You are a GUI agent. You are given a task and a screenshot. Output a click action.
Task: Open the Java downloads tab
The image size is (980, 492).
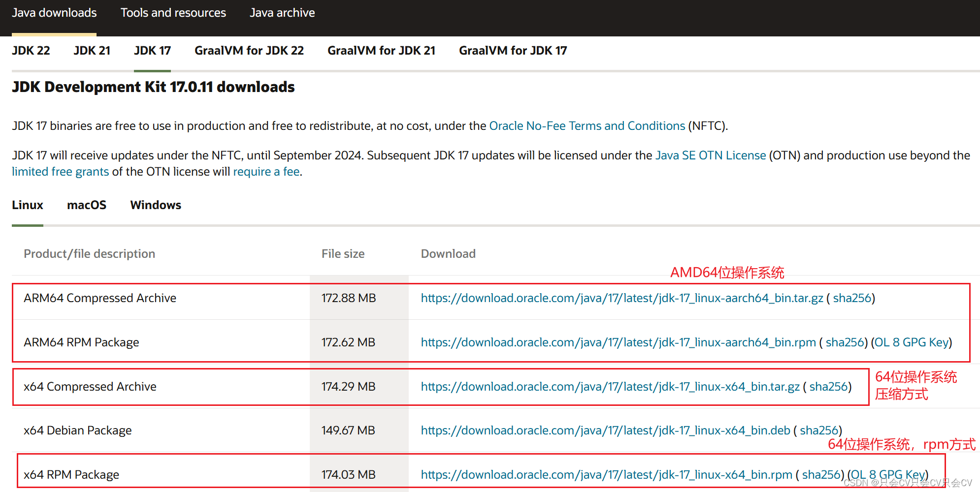(54, 13)
